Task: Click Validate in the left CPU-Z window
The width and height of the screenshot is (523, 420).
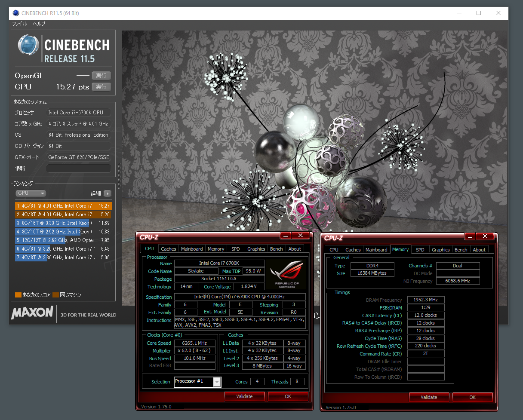Action: pos(244,396)
